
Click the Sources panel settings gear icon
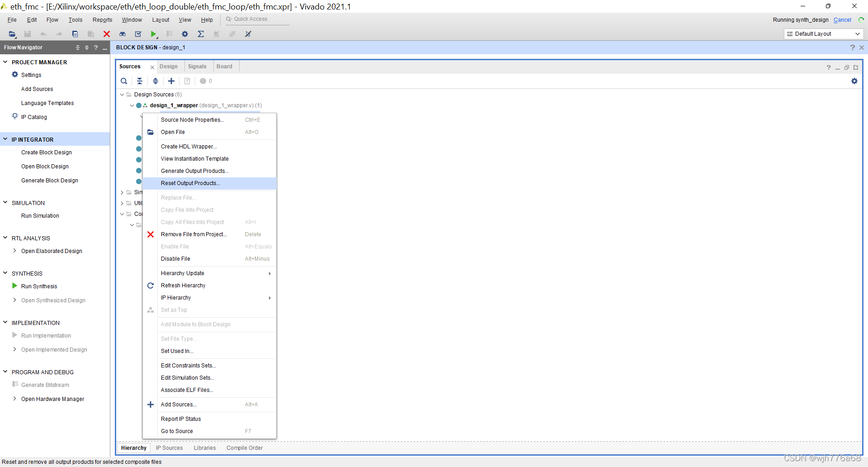(854, 81)
